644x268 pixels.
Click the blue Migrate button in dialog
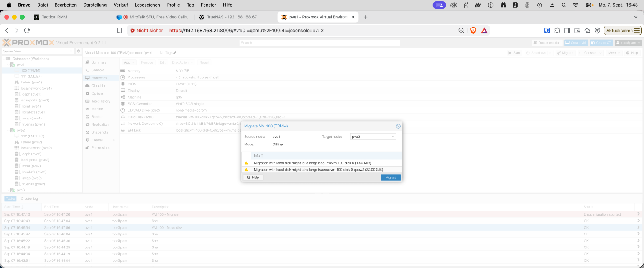point(391,178)
